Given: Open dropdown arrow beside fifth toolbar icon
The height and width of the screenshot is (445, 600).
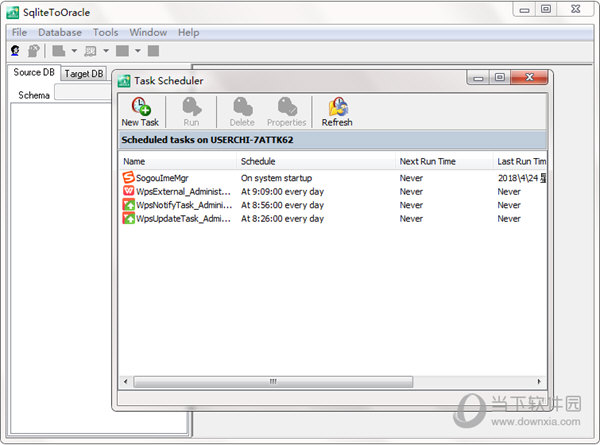Looking at the screenshot, I should tap(138, 51).
